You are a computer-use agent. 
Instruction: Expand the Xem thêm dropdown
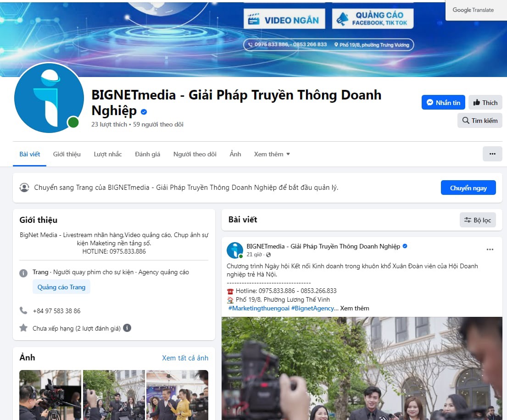click(272, 154)
